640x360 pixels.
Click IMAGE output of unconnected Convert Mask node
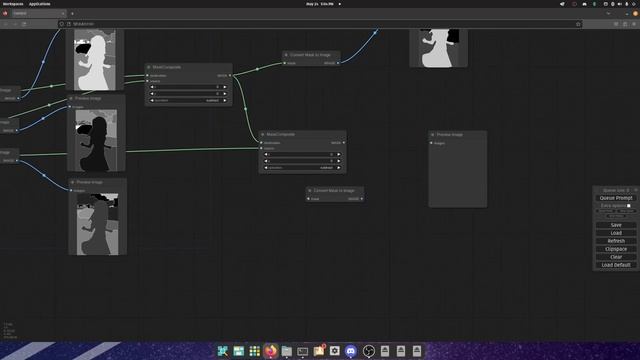coord(362,199)
